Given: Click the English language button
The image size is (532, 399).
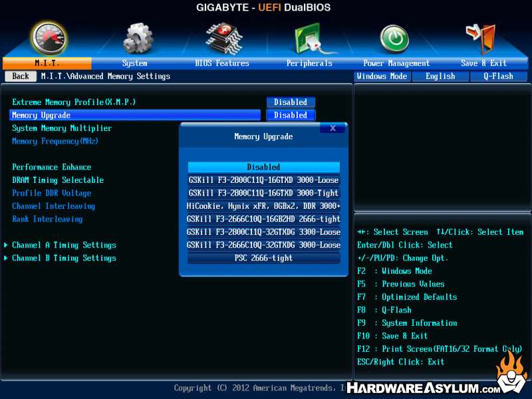Looking at the screenshot, I should tap(440, 76).
